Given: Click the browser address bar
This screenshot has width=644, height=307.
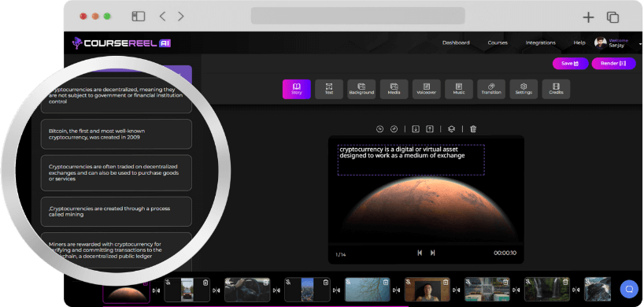Looking at the screenshot, I should point(357,16).
